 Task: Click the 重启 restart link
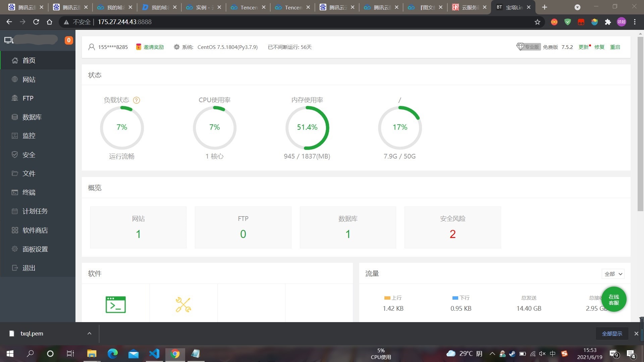pos(615,47)
